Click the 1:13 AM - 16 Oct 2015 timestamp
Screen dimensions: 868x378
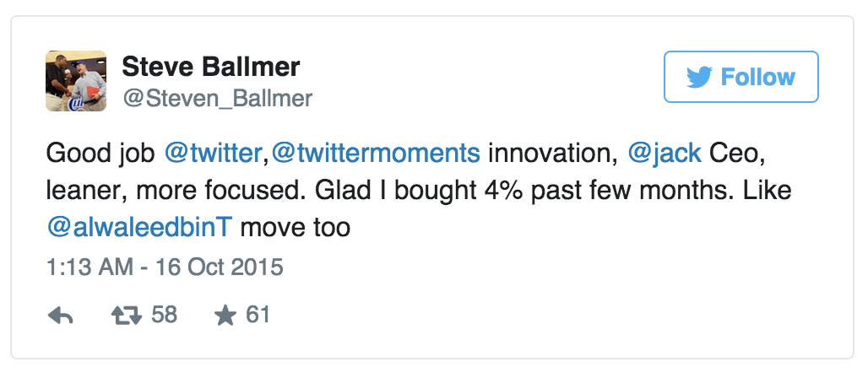coord(165,268)
